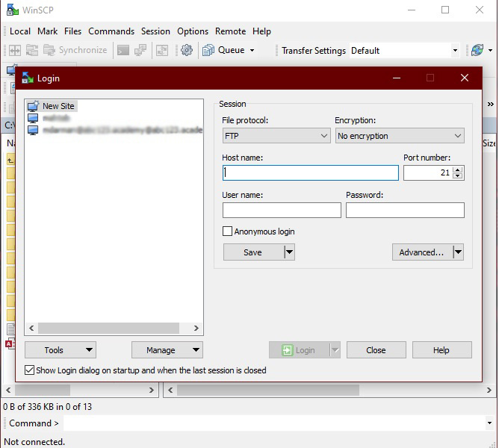Open the Commands menu
Screen dimensions: 499x448
click(111, 31)
